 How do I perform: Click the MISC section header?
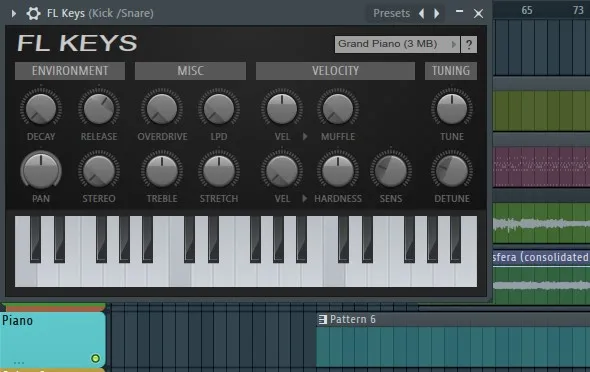pyautogui.click(x=190, y=71)
